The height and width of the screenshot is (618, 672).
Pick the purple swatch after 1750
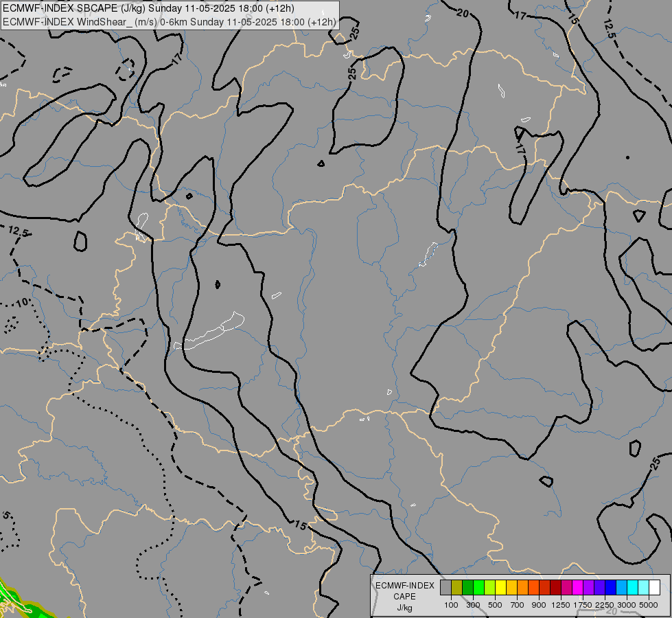(588, 588)
